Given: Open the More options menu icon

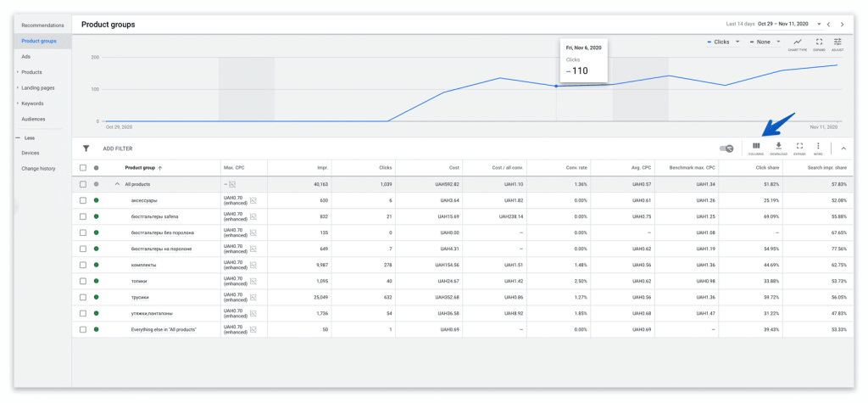Looking at the screenshot, I should [818, 148].
